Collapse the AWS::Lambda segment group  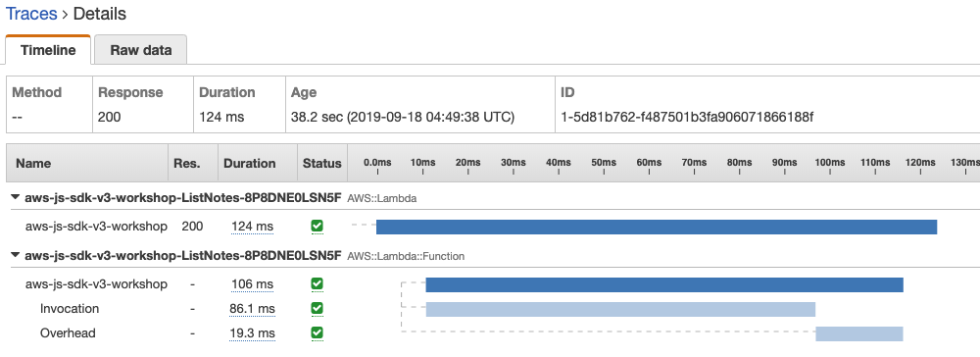click(x=16, y=198)
